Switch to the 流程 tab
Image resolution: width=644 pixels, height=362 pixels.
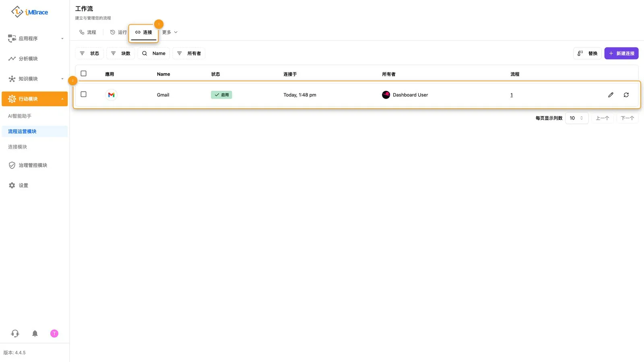pos(88,32)
